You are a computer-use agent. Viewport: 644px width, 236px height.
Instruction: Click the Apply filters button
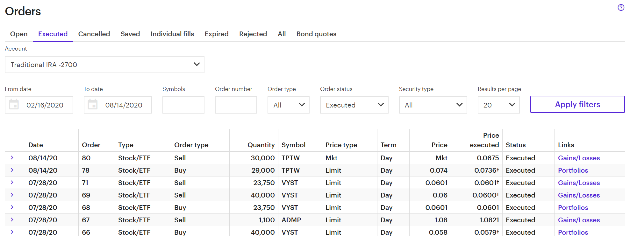tap(577, 104)
